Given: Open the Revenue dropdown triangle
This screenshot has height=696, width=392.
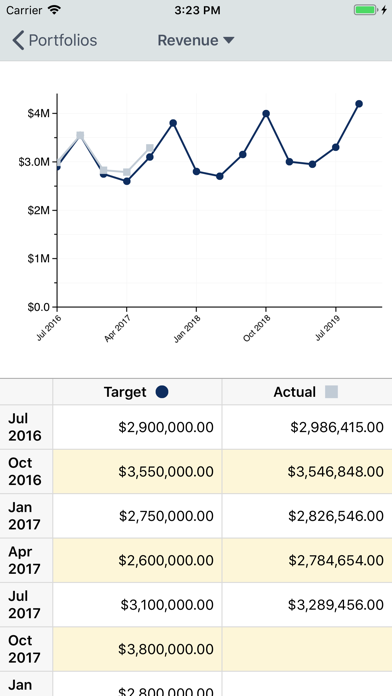Looking at the screenshot, I should 228,40.
